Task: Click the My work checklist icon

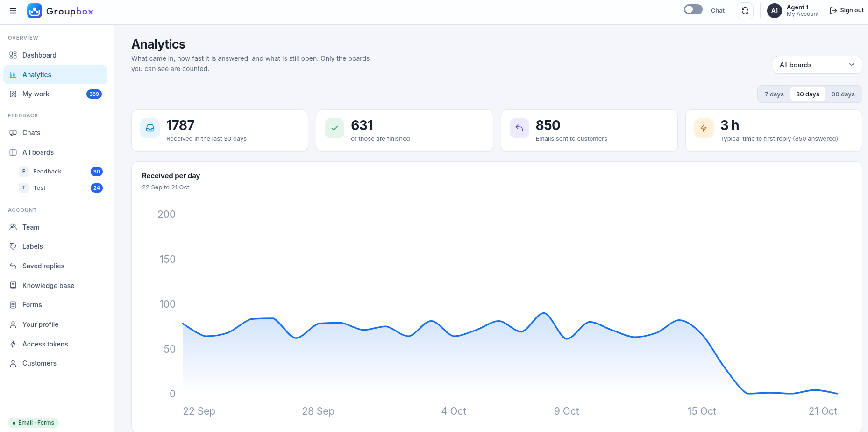Action: point(13,94)
